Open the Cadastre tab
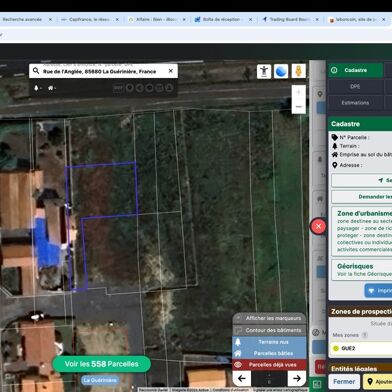The image size is (392, 392). pyautogui.click(x=355, y=70)
